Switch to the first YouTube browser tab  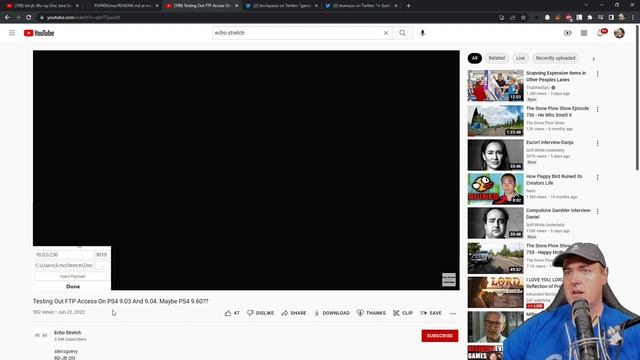click(42, 6)
